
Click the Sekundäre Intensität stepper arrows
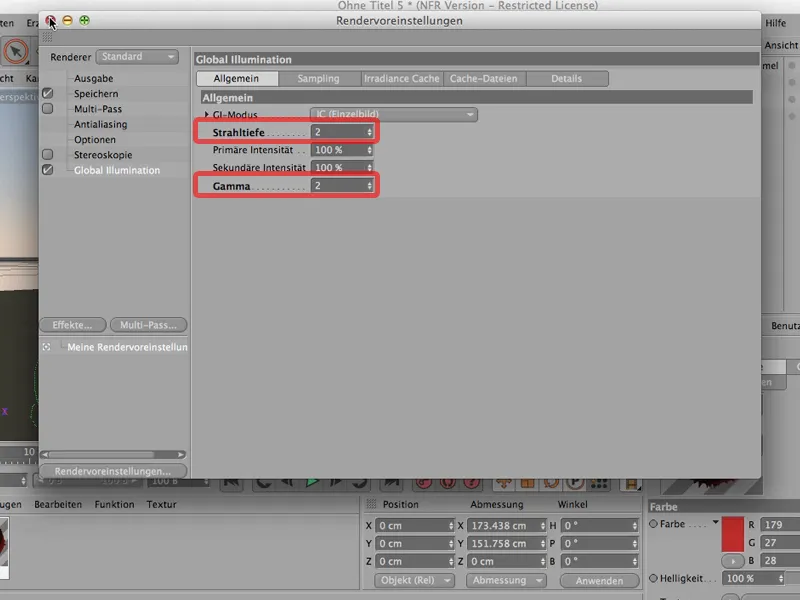[369, 167]
